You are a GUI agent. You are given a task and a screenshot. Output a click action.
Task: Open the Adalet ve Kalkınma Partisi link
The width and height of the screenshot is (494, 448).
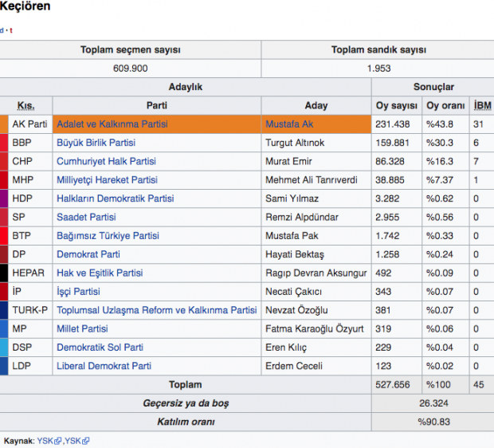point(112,124)
